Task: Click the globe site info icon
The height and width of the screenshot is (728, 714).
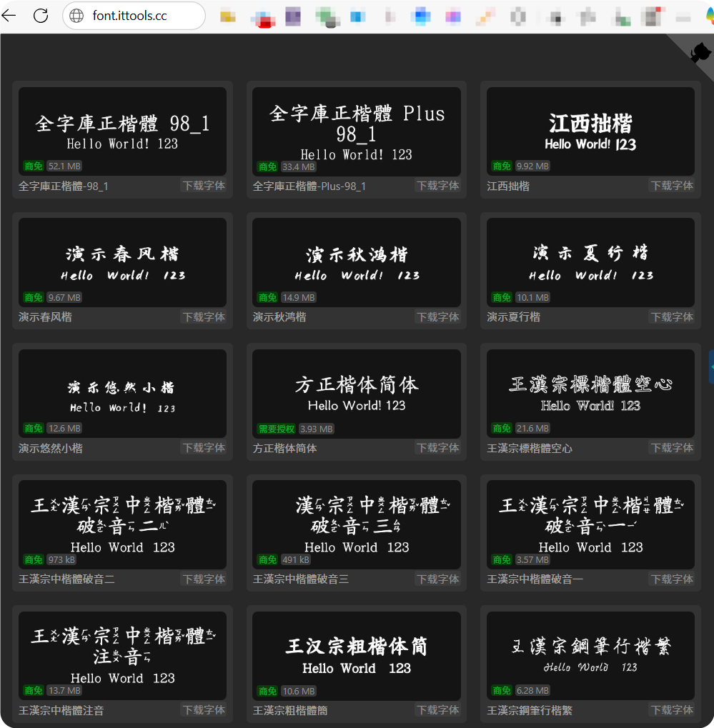Action: click(76, 16)
